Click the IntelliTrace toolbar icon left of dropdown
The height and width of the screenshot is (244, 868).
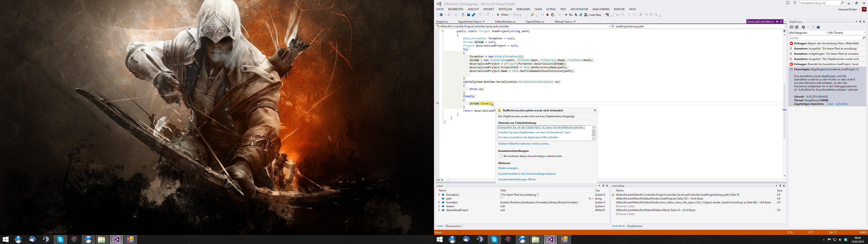607,15
